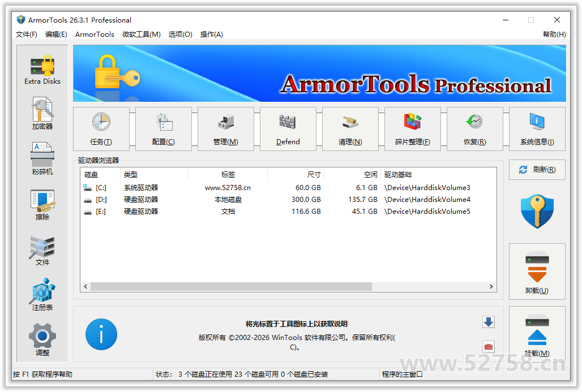Open the 帮助(H) help menu
This screenshot has height=392, width=582.
[554, 34]
